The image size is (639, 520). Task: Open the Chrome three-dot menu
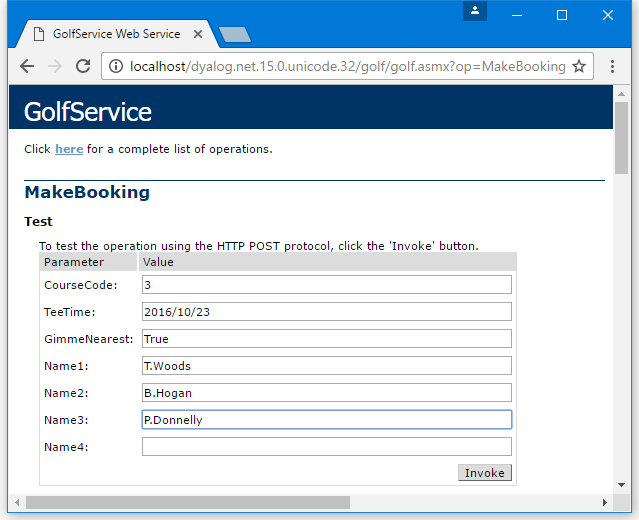point(612,66)
